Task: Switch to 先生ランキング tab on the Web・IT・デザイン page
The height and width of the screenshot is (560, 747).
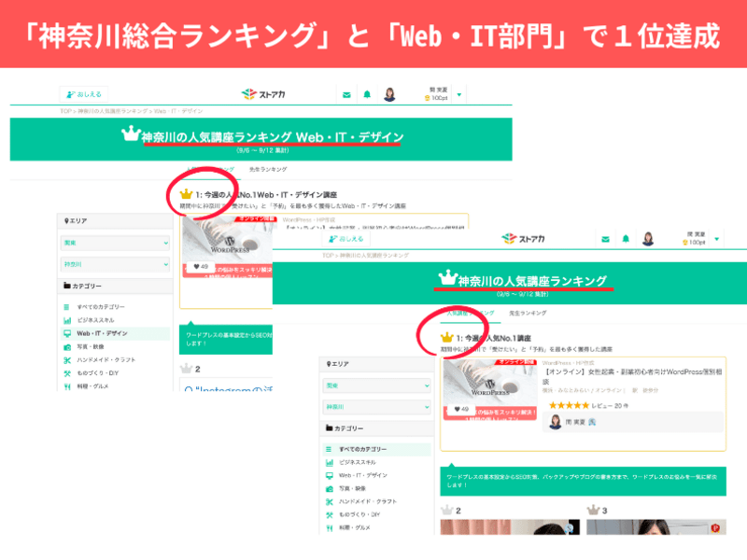Action: pyautogui.click(x=269, y=169)
